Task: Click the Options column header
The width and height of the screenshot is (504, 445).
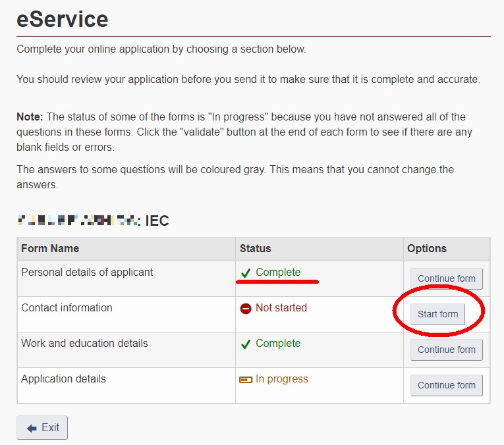Action: pyautogui.click(x=427, y=249)
